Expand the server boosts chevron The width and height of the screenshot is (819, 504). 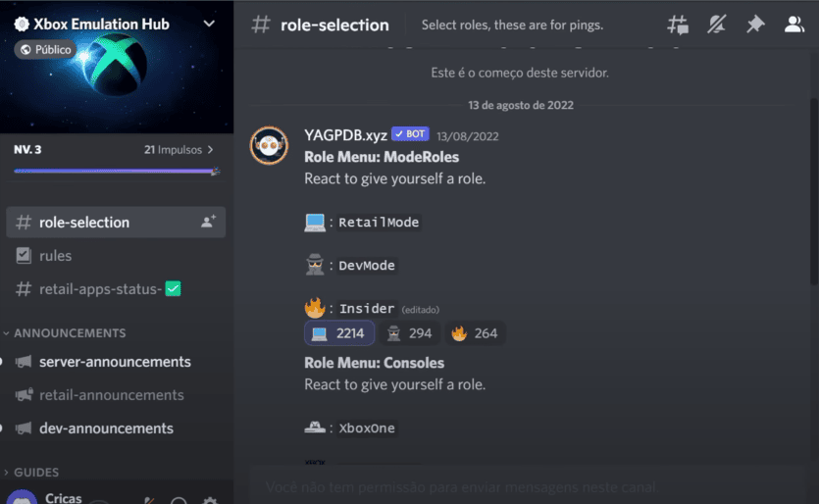click(x=210, y=150)
